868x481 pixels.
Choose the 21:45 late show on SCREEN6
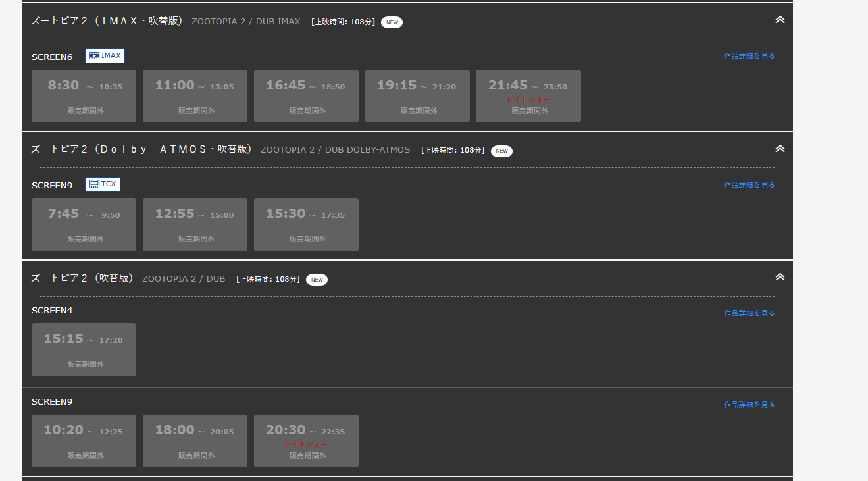click(528, 96)
